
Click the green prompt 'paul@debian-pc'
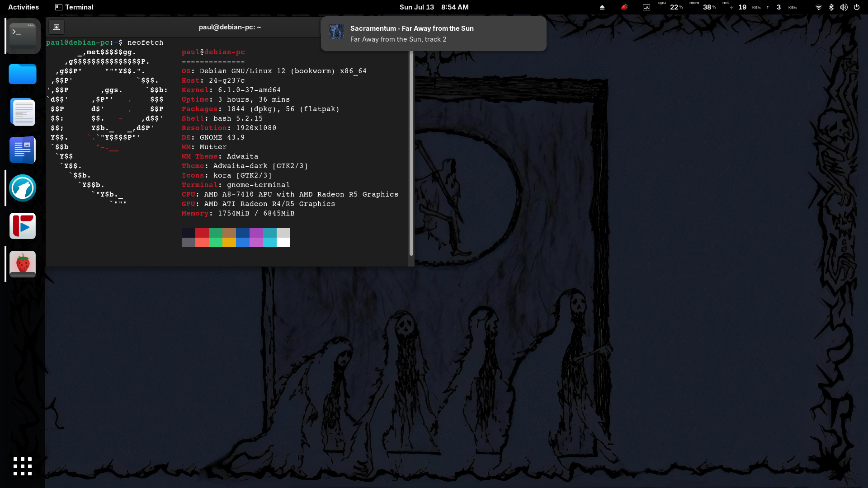(78, 42)
